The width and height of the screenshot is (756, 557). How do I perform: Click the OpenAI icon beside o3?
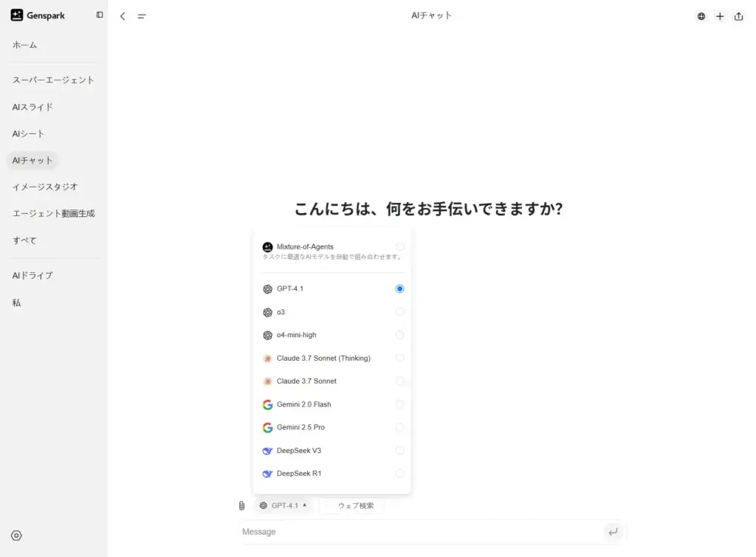click(x=267, y=312)
